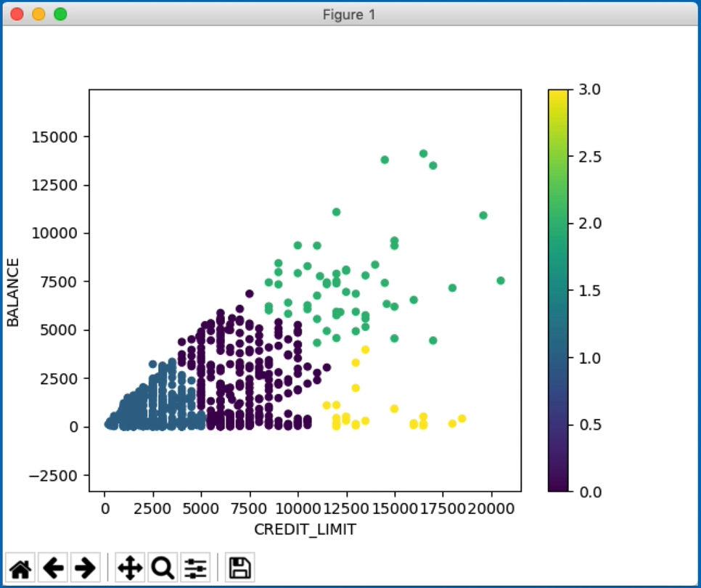Click the Figure 1 window title
Viewport: 701px width, 588px height.
349,15
